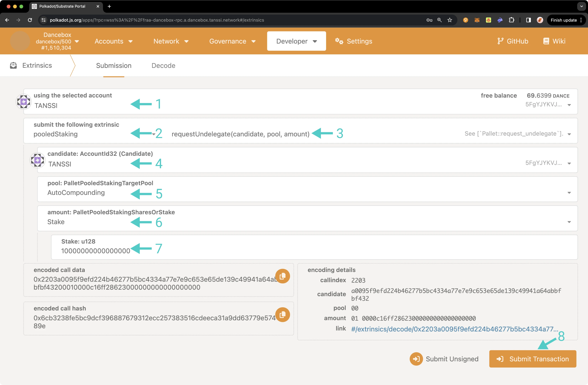Click the zoom magnifier icon in address bar
Viewport: 588px width, 385px height.
[439, 20]
